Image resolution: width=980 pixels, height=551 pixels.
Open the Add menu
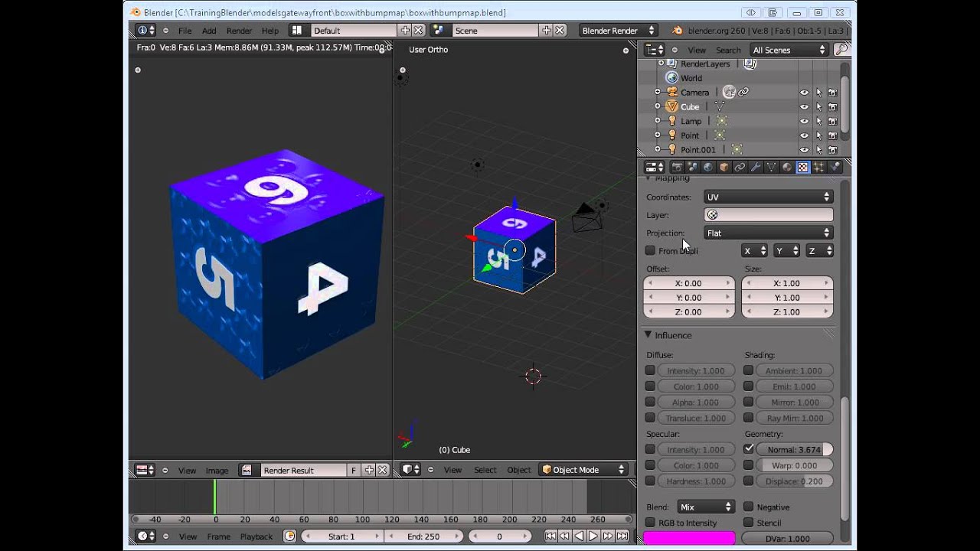209,31
